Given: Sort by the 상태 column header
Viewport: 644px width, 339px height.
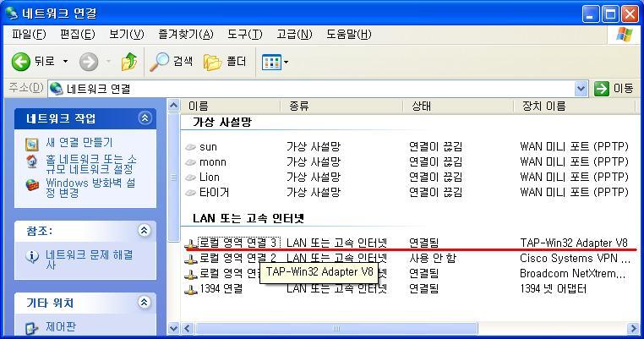Looking at the screenshot, I should (x=421, y=107).
